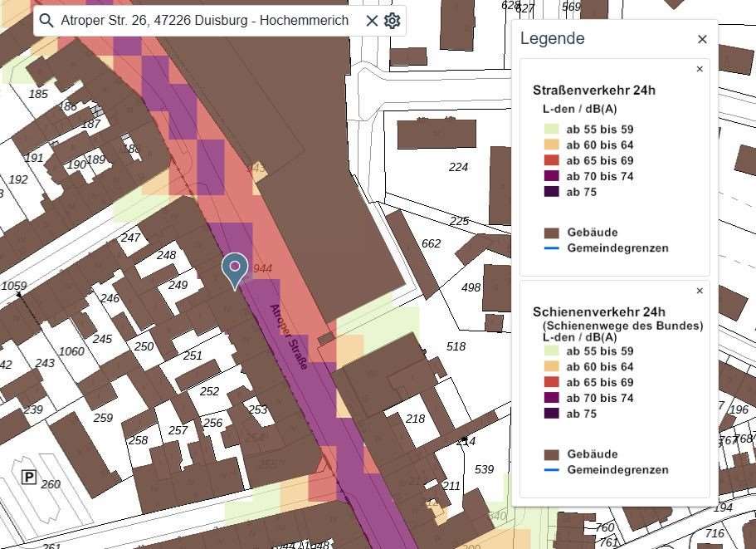Viewport: 756px width, 549px height.
Task: Close the Schienenverkehr 24h legend card
Action: click(700, 291)
